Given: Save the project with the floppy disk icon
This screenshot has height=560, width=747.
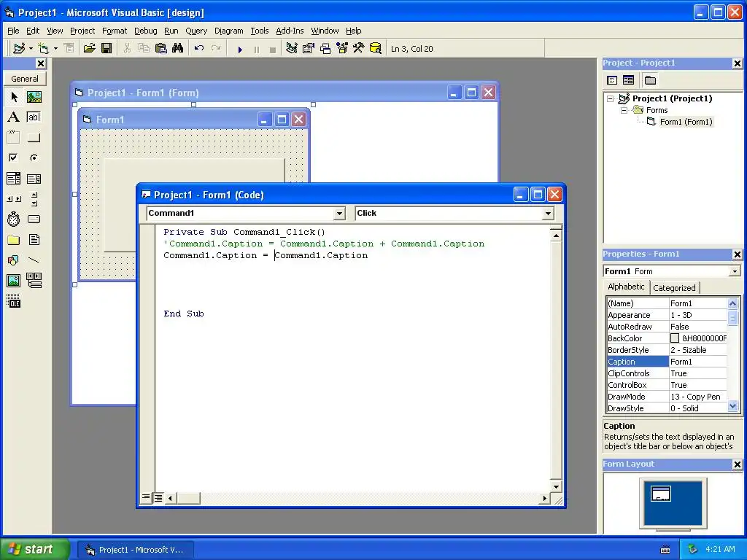Looking at the screenshot, I should coord(107,48).
